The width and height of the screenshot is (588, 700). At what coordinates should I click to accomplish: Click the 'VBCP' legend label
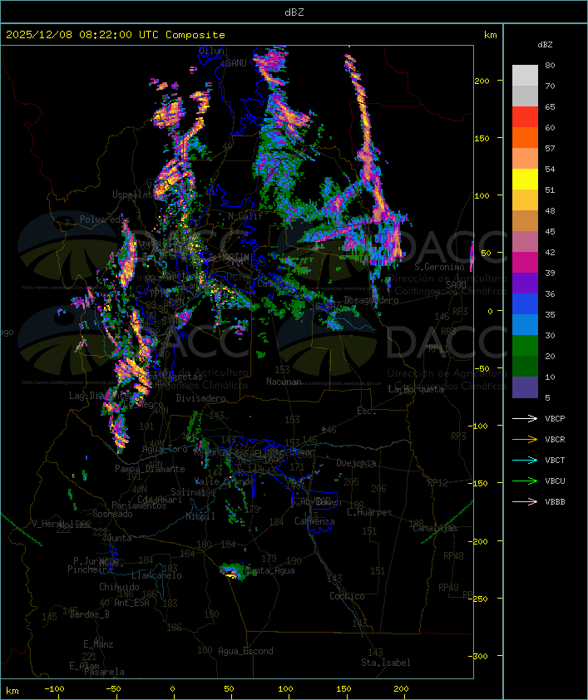[555, 419]
